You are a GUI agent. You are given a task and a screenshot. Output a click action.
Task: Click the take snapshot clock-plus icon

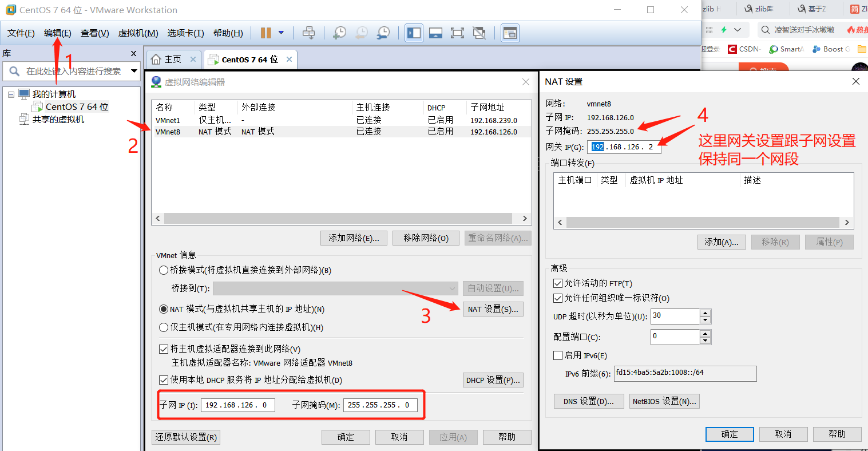(339, 33)
